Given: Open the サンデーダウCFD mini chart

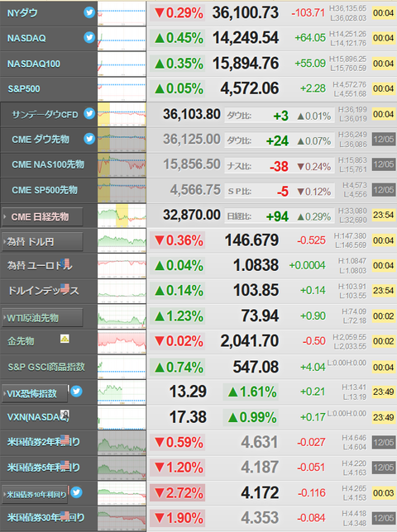Looking at the screenshot, I should [122, 114].
